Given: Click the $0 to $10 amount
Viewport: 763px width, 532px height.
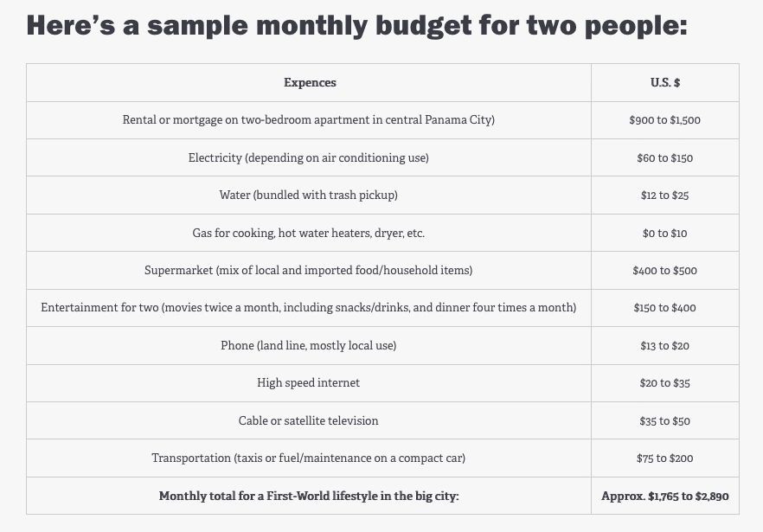Looking at the screenshot, I should [x=664, y=234].
